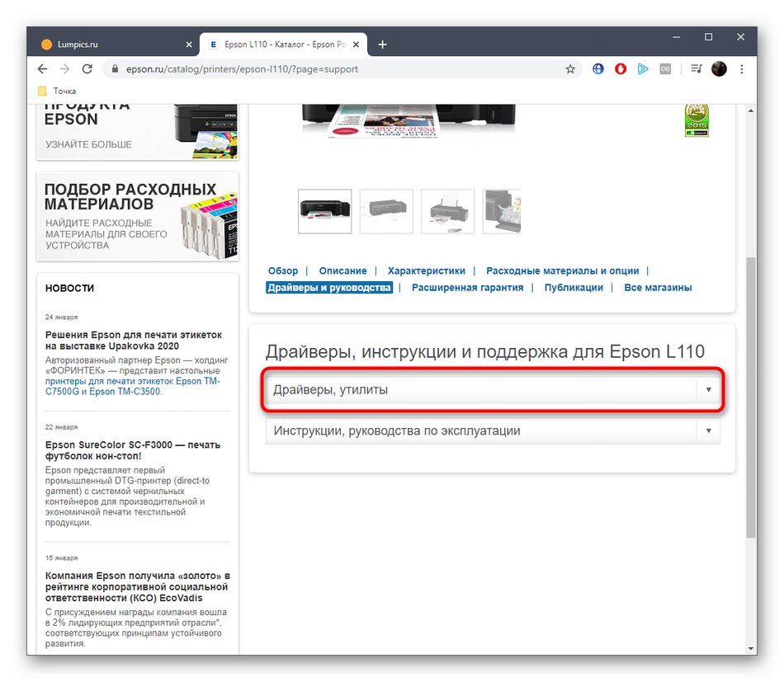Open the Точка bookmarks folder
This screenshot has height=682, width=784.
click(55, 91)
